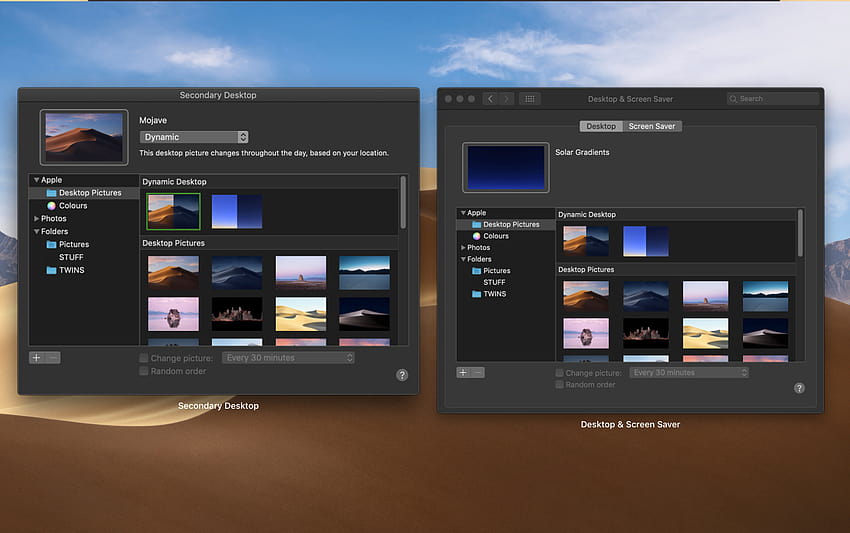
Task: Click Desktop & Screen Saver picture list scrollbar
Action: pyautogui.click(x=800, y=233)
